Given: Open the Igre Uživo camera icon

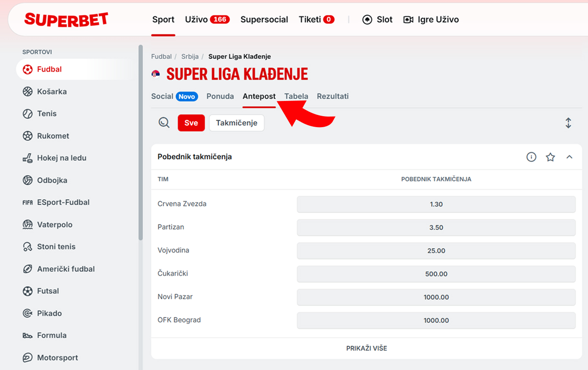Looking at the screenshot, I should [x=408, y=19].
